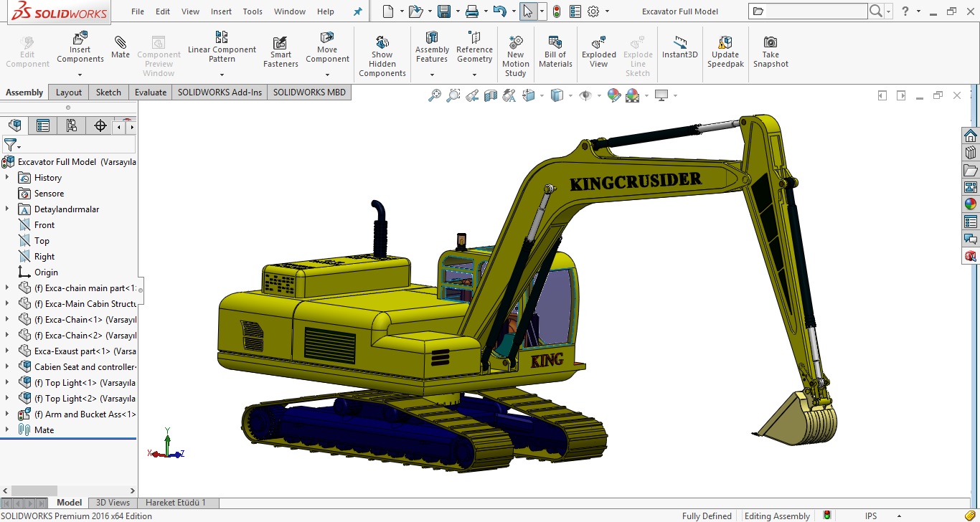Launch Smart Fasteners
This screenshot has width=980, height=522.
point(281,52)
